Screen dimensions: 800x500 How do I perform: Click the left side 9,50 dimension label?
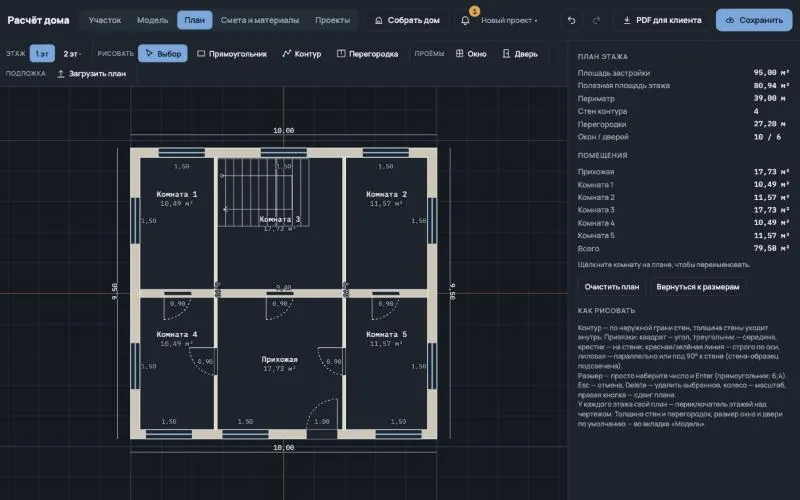pyautogui.click(x=115, y=291)
